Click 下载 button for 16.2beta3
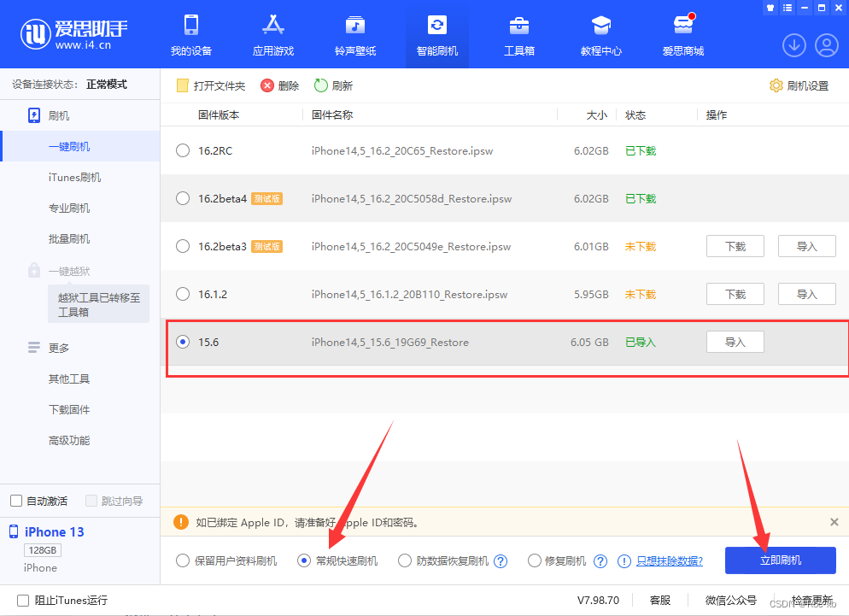Viewport: 849px width, 616px height. coord(735,247)
